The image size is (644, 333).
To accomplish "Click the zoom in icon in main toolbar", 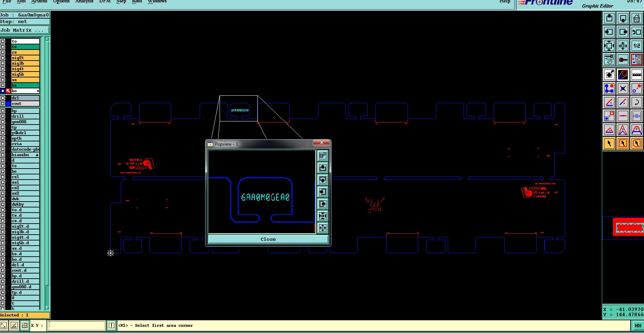I will click(x=609, y=46).
